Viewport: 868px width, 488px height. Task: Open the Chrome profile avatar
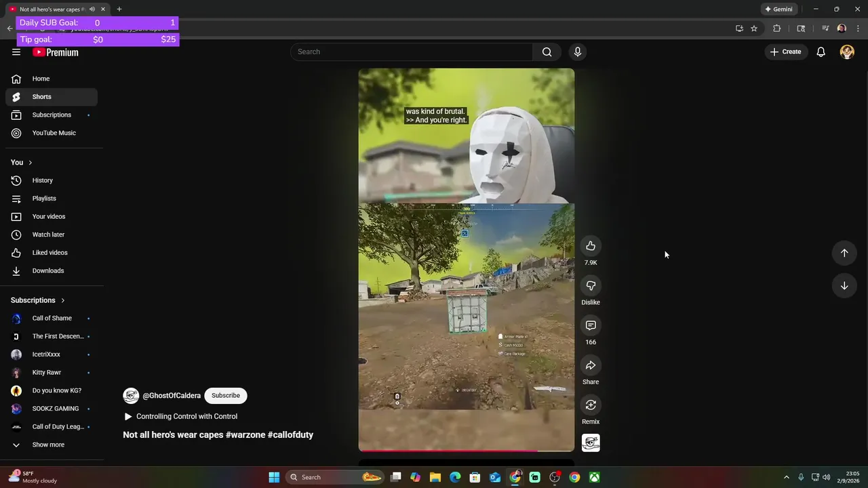click(842, 28)
